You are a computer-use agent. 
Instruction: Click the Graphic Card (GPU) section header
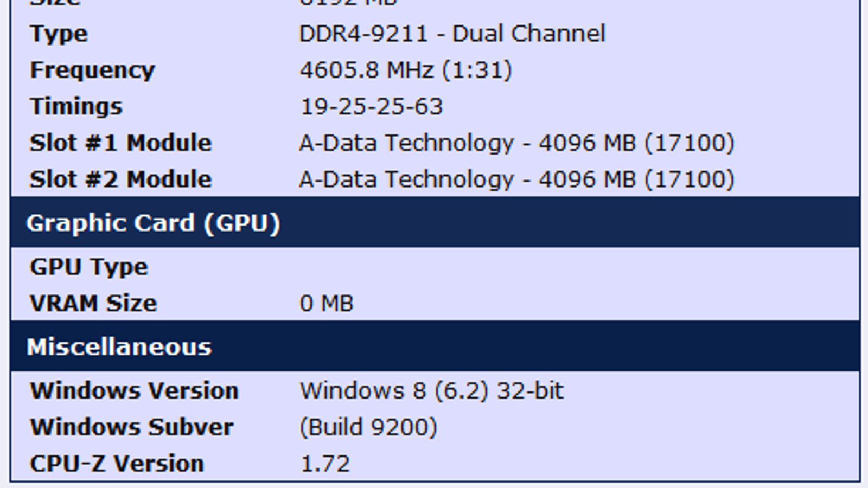coord(153,223)
